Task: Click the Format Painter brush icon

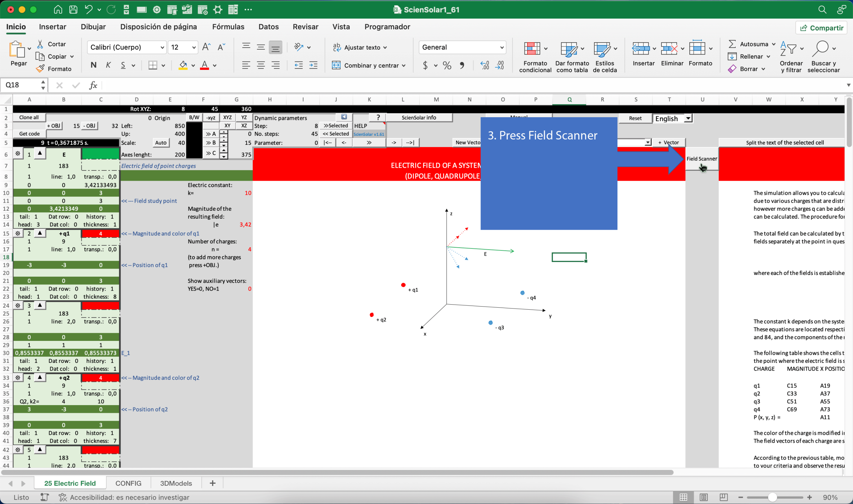Action: click(40, 69)
